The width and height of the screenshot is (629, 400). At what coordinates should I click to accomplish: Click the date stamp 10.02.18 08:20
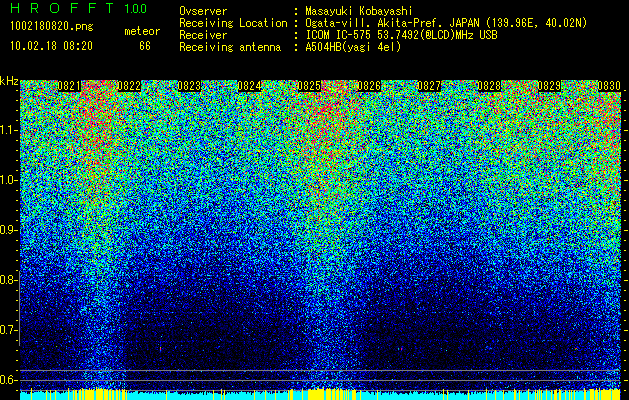click(x=51, y=46)
